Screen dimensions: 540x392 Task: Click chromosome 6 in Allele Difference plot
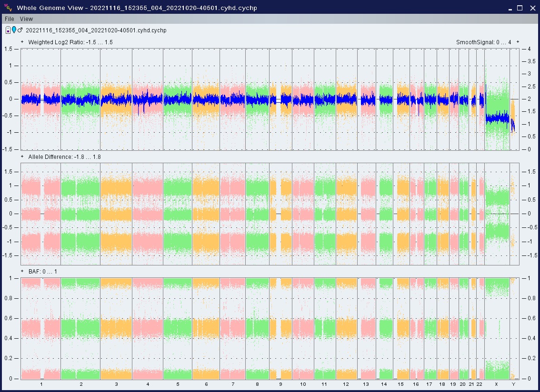tap(206, 214)
